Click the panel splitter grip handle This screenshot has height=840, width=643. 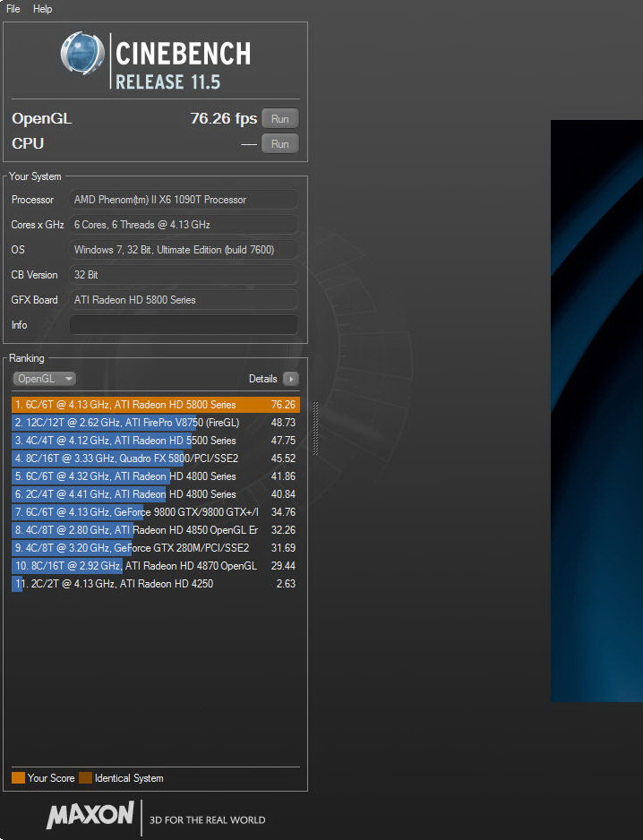[315, 429]
